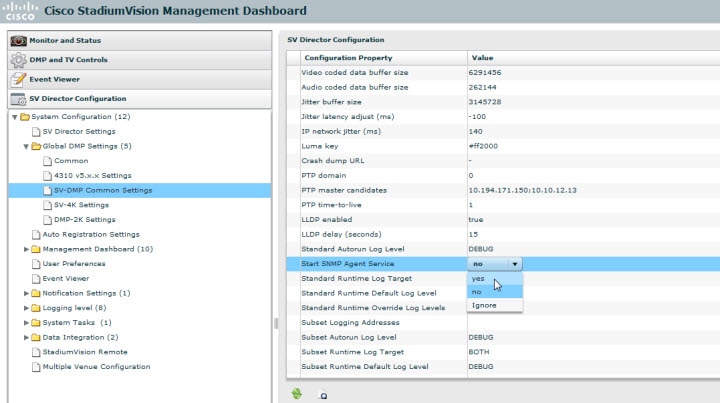
Task: Open the SV Director Configuration accordion panel
Action: 140,99
